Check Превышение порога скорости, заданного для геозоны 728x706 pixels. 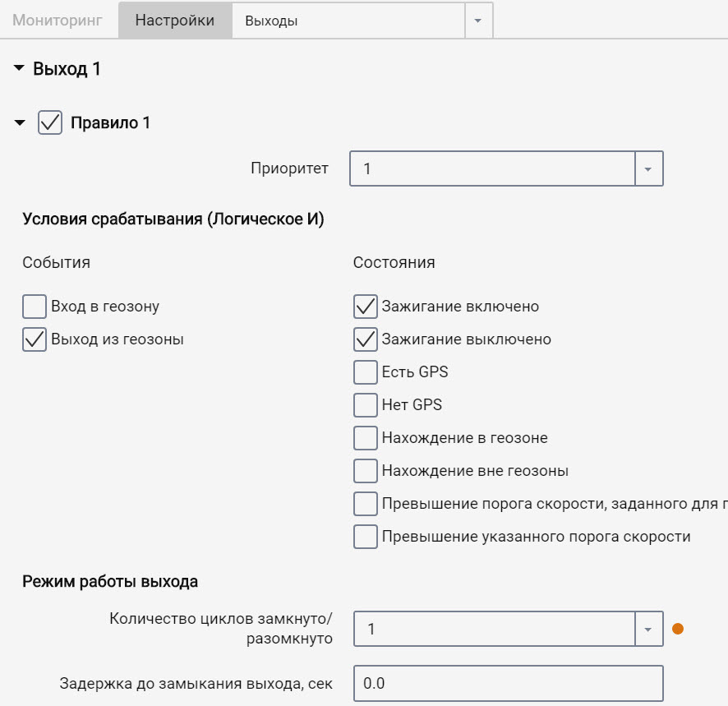coord(366,504)
